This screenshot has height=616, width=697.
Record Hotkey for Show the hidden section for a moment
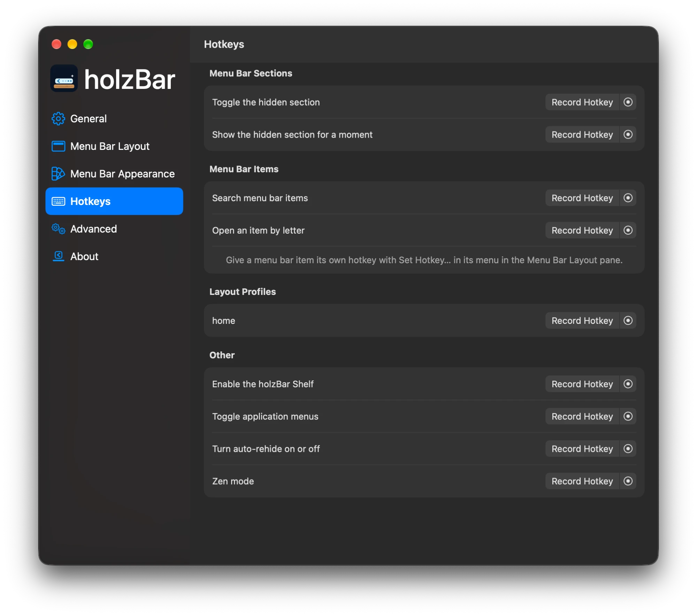click(582, 135)
